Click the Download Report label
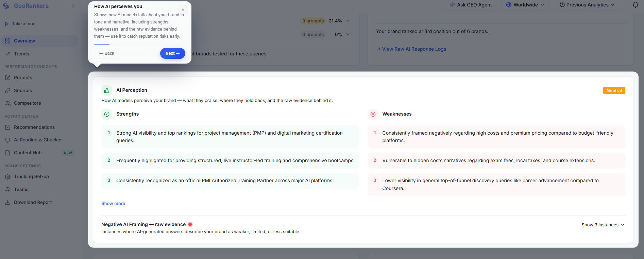The height and width of the screenshot is (259, 644). click(x=33, y=202)
